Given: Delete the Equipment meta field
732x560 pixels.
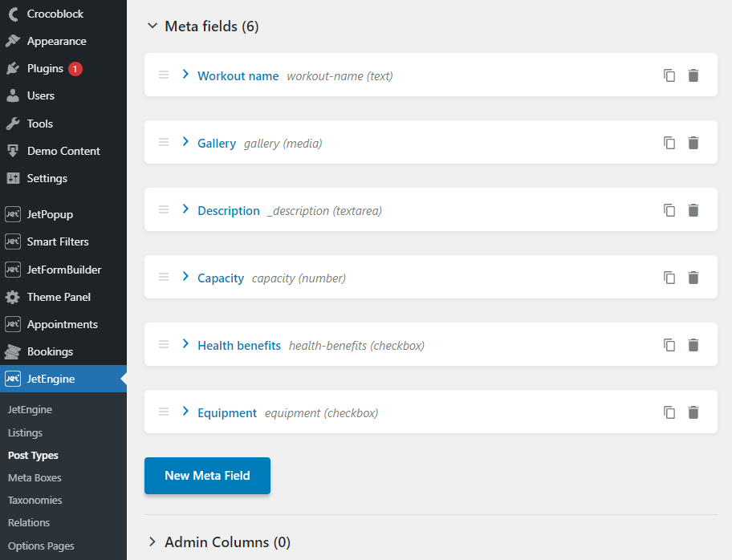Looking at the screenshot, I should tap(693, 412).
